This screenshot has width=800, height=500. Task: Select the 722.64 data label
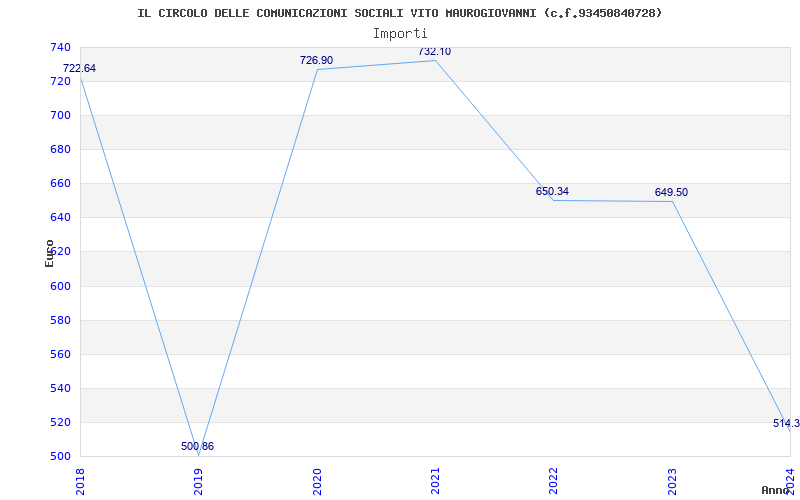tap(79, 68)
